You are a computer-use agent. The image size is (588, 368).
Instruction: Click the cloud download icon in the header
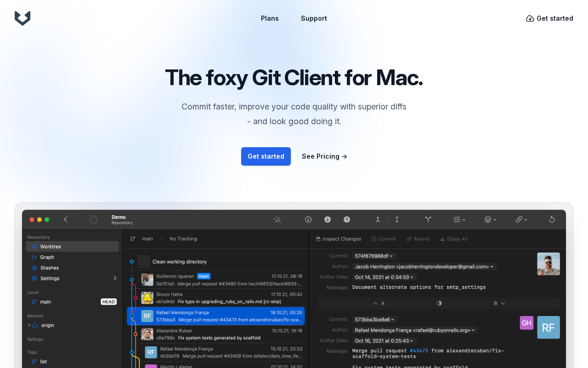pyautogui.click(x=530, y=18)
